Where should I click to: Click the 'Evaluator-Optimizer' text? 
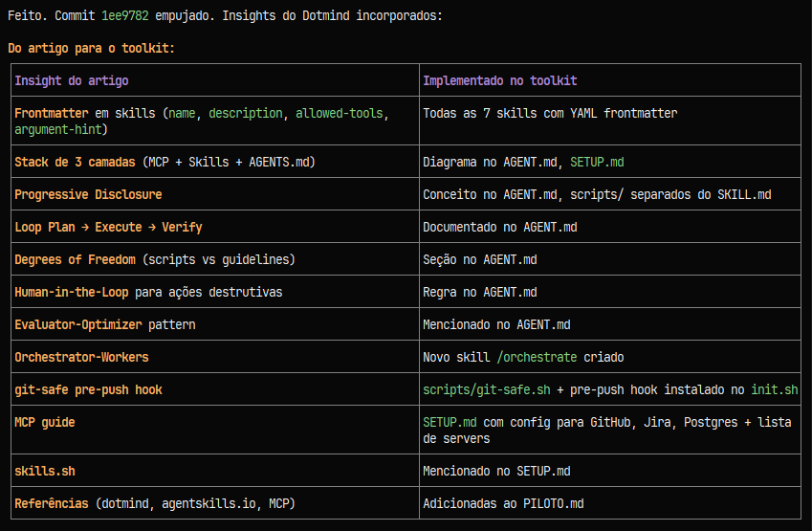point(78,324)
